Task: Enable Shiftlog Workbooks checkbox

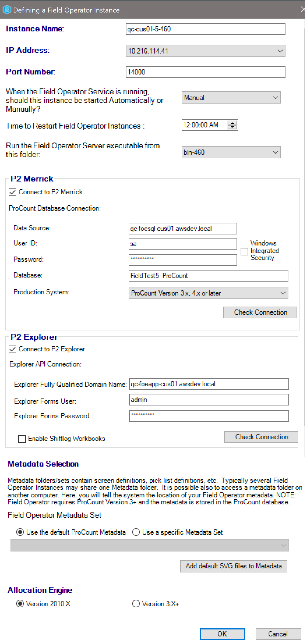Action: coord(22,439)
